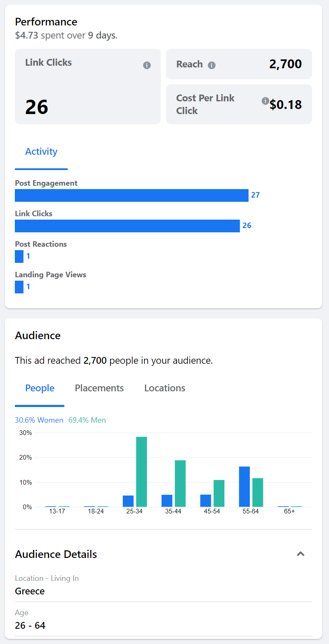Click the Link Clicks activity bar

127,226
